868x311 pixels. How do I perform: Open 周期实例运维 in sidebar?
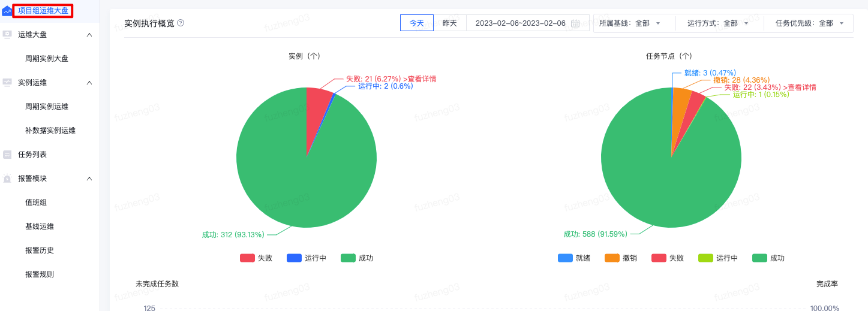coord(47,107)
